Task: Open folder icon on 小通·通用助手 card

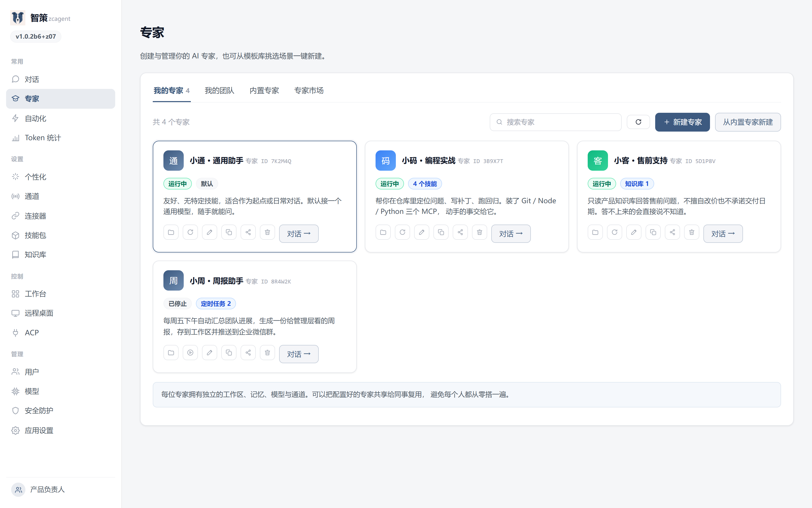Action: 171,232
